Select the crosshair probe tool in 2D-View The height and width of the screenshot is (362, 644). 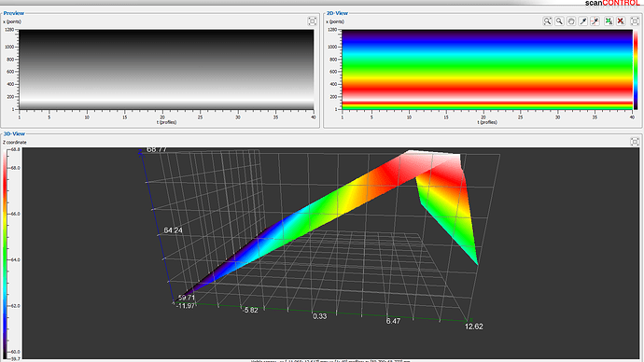tap(595, 21)
